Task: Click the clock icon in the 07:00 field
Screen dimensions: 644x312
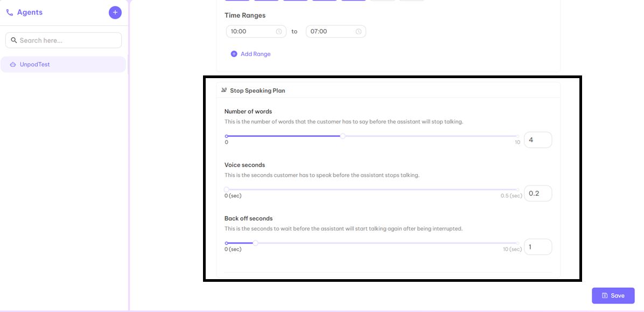Action: coord(359,31)
